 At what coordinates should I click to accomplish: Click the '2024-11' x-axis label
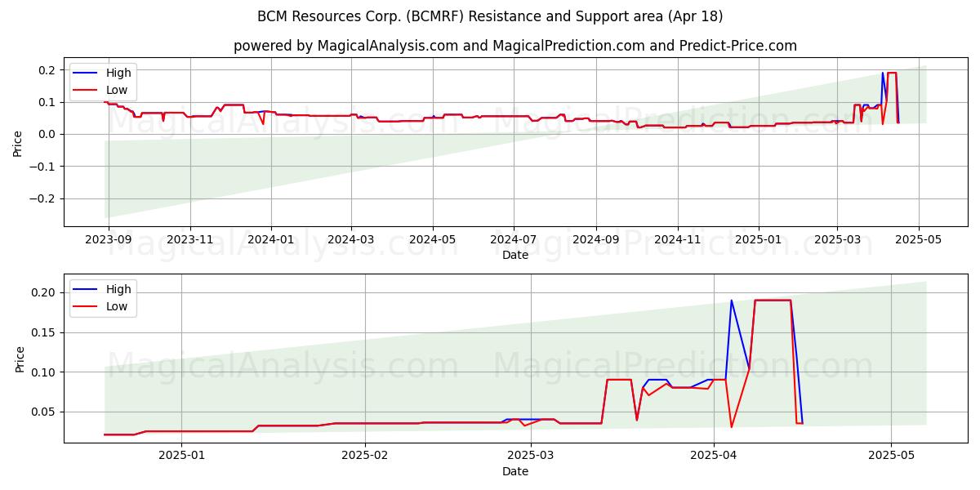click(x=676, y=240)
